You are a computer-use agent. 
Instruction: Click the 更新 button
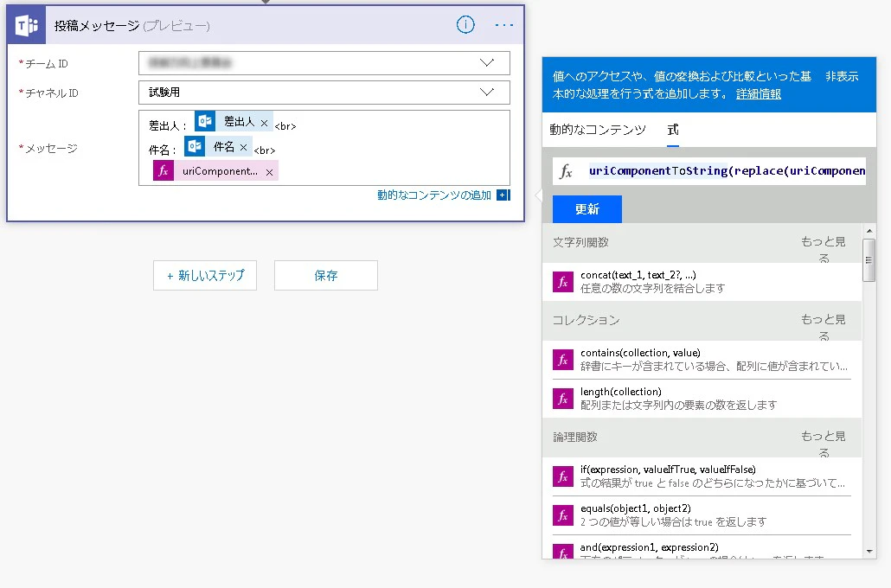pos(587,209)
